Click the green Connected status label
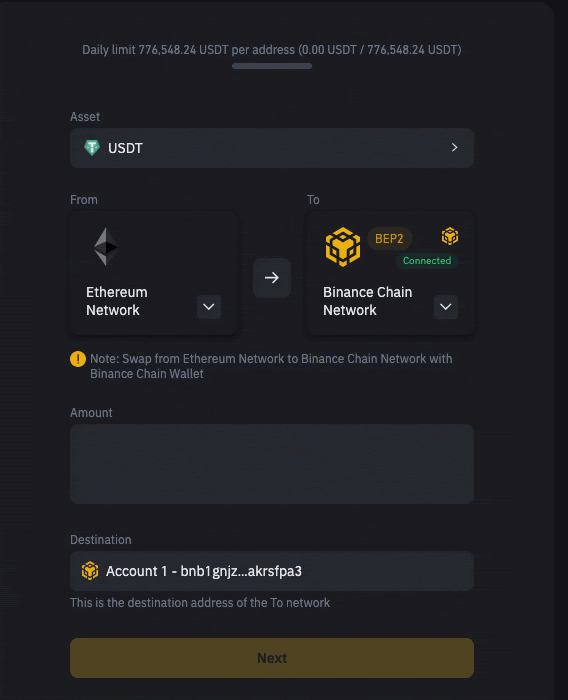Viewport: 568px width, 700px height. [427, 261]
